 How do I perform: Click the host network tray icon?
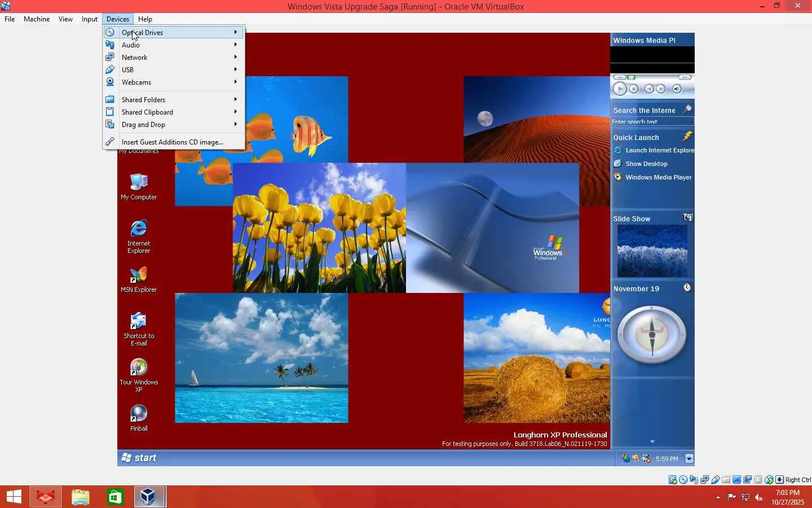click(745, 497)
